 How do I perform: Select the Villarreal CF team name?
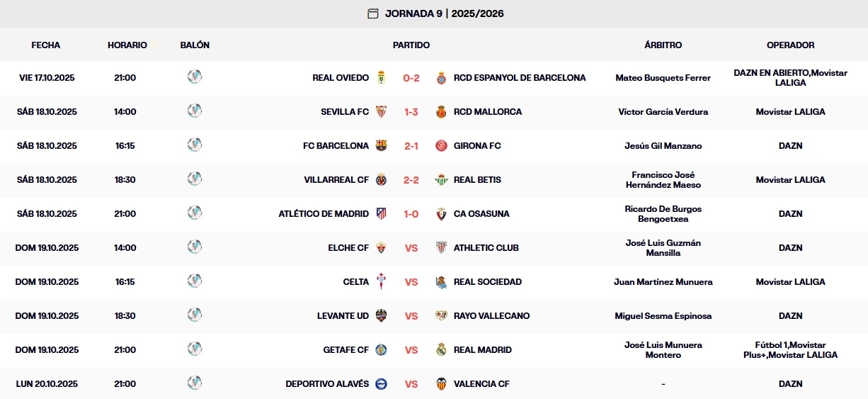coord(336,180)
